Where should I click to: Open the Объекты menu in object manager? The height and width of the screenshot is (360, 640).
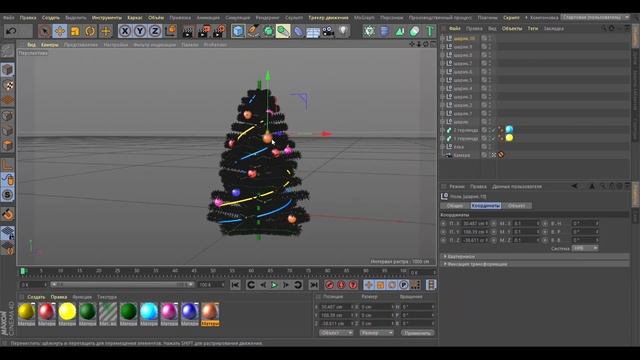(512, 29)
